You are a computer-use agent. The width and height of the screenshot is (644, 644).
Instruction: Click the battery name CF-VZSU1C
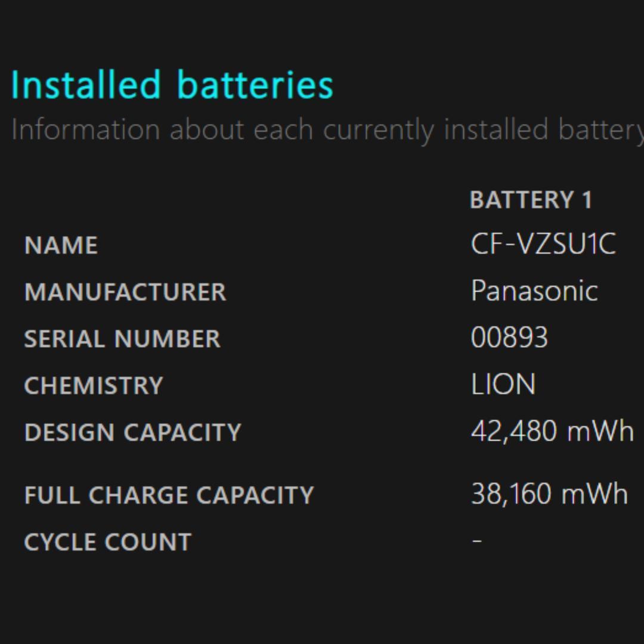click(543, 244)
